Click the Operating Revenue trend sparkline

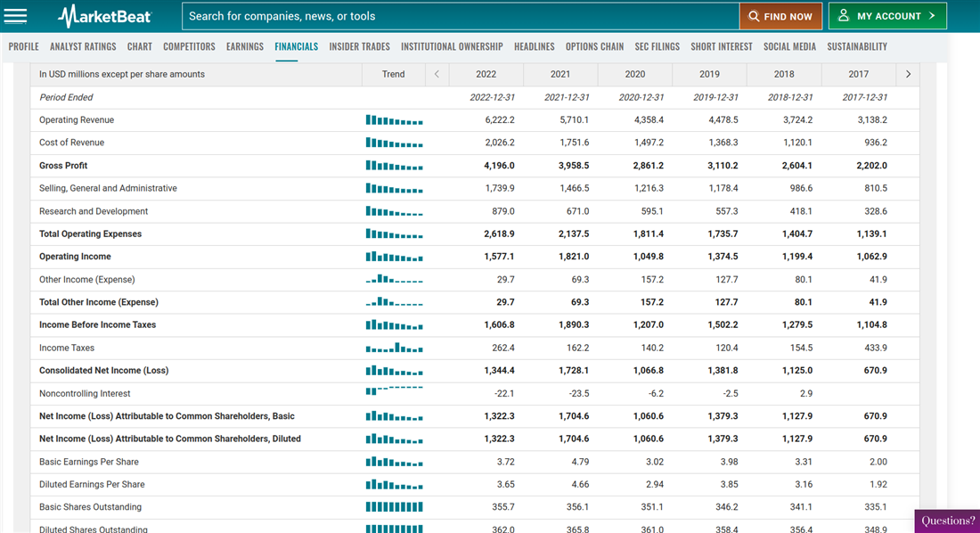394,120
